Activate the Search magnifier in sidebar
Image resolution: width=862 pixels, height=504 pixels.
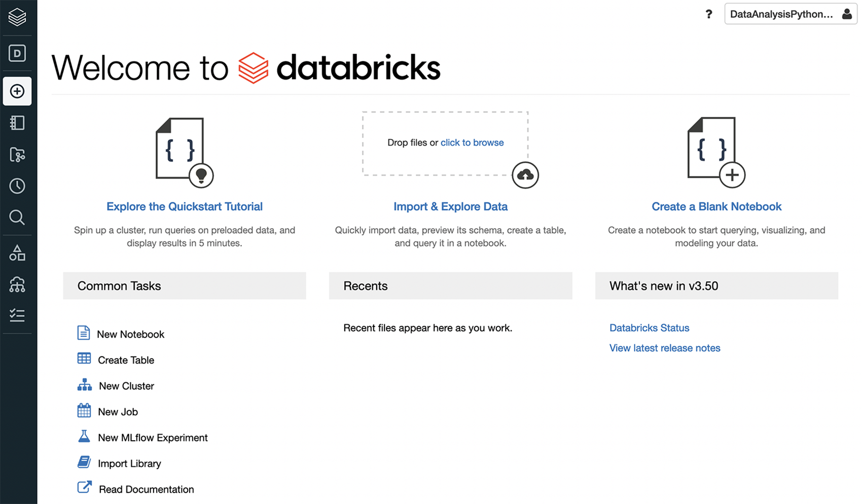pyautogui.click(x=17, y=218)
